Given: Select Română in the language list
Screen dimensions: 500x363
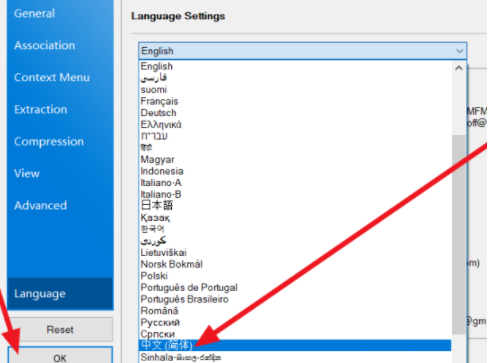Looking at the screenshot, I should pos(295,311).
